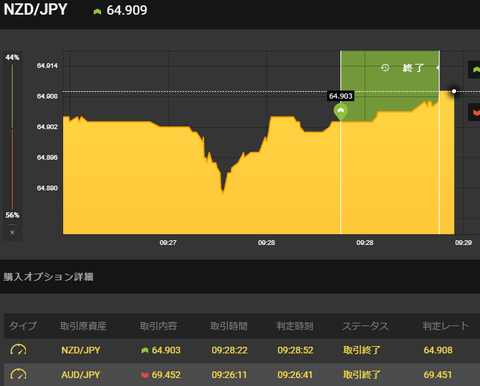Click the 64.914 y-axis label
Viewport: 480px width, 386px height.
[47, 66]
